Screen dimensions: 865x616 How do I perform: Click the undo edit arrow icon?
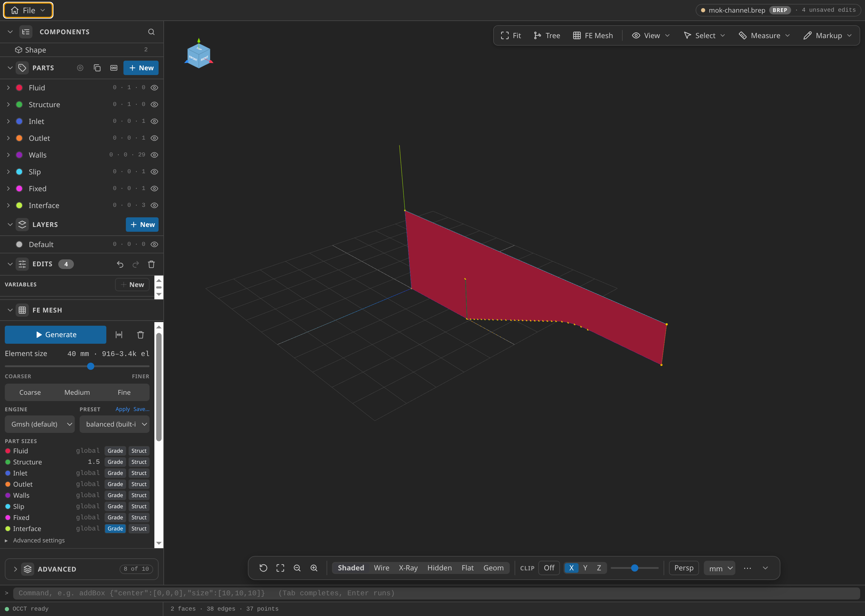point(120,264)
